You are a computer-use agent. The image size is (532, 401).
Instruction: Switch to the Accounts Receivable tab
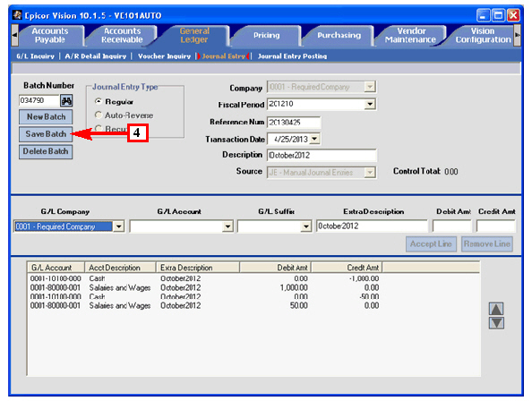coord(122,35)
